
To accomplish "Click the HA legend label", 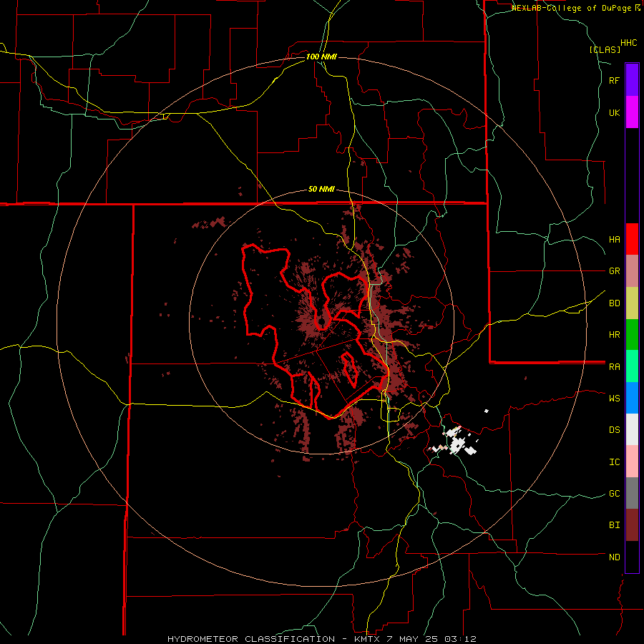I will [x=614, y=240].
